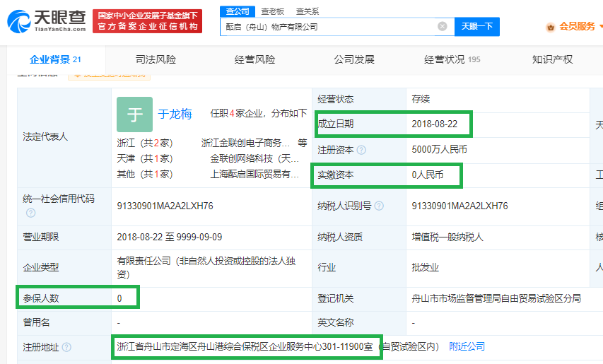603x364 pixels.
Task: Clear the search box with the X icon
Action: (443, 26)
